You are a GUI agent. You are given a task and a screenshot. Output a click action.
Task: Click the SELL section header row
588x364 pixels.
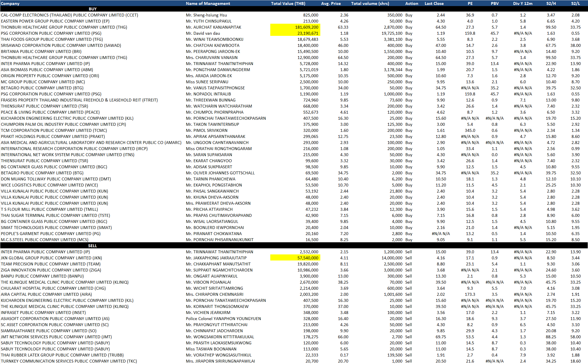[93, 246]
